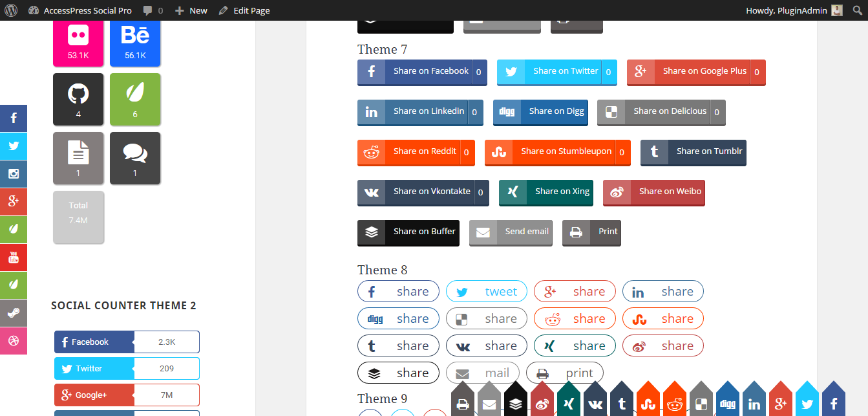Click Theme 8 Xing share pill
The image size is (868, 416).
click(x=575, y=345)
